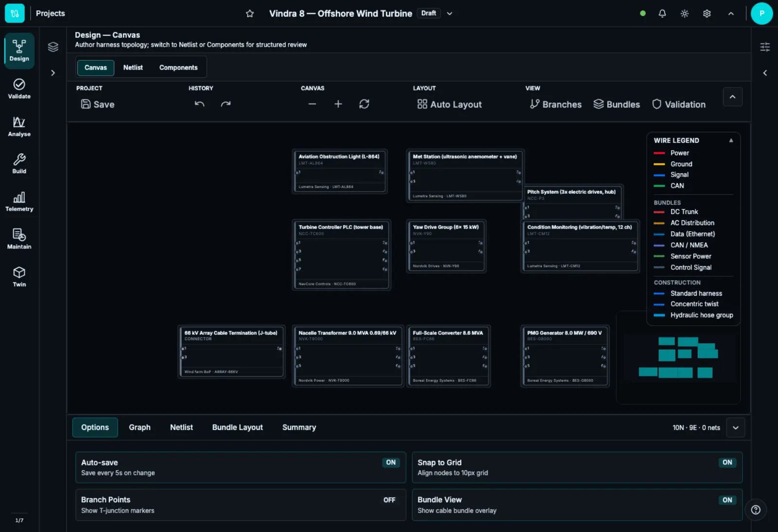Click the undo arrow in History
The image size is (778, 532).
tap(199, 104)
